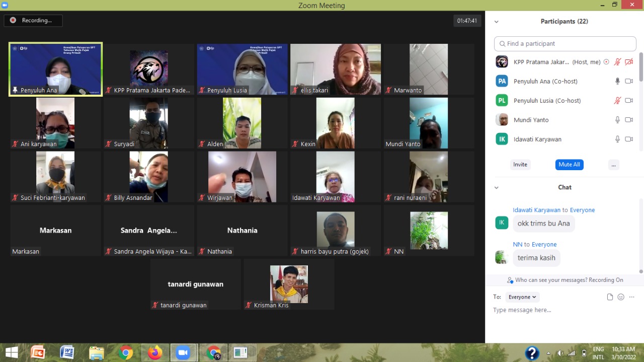Open Firefox from the taskbar
Image resolution: width=644 pixels, height=362 pixels.
tap(155, 353)
